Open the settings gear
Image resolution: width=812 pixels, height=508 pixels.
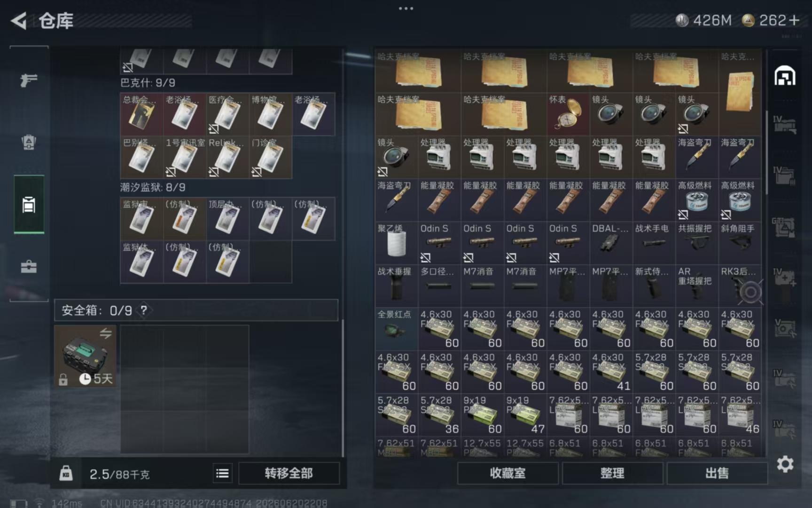click(785, 464)
